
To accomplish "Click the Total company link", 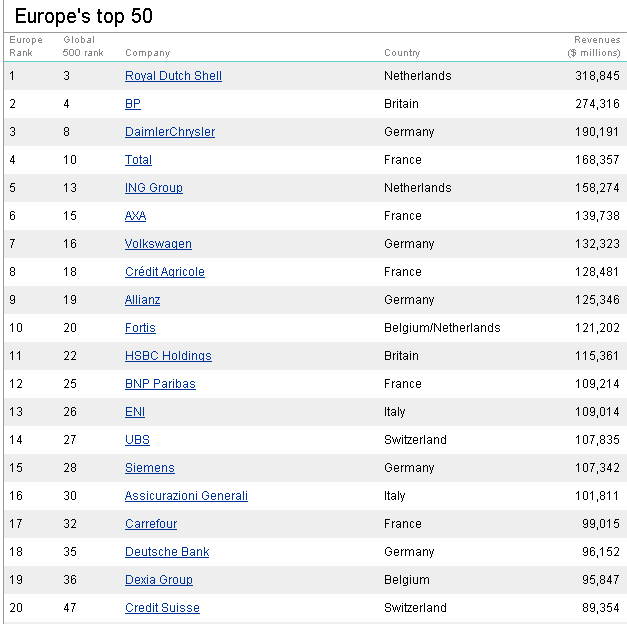I will coord(138,160).
